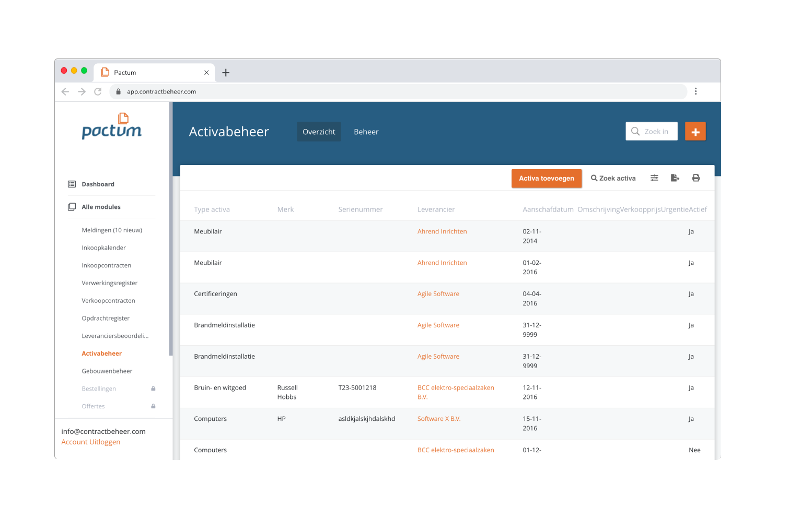This screenshot has width=812, height=518.
Task: Select Activabeheer in the sidebar
Action: 102,354
